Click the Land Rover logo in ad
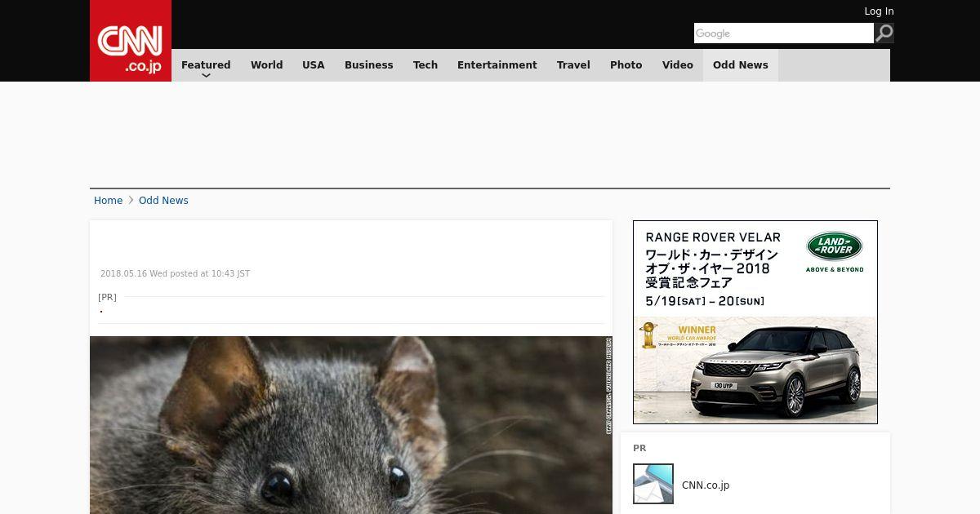This screenshot has height=514, width=980. (x=835, y=246)
